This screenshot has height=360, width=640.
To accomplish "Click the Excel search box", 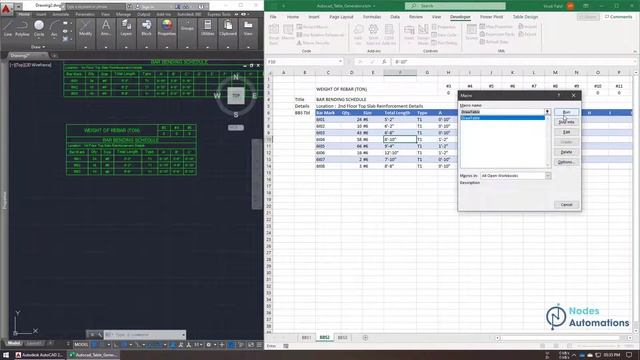I will pos(455,6).
